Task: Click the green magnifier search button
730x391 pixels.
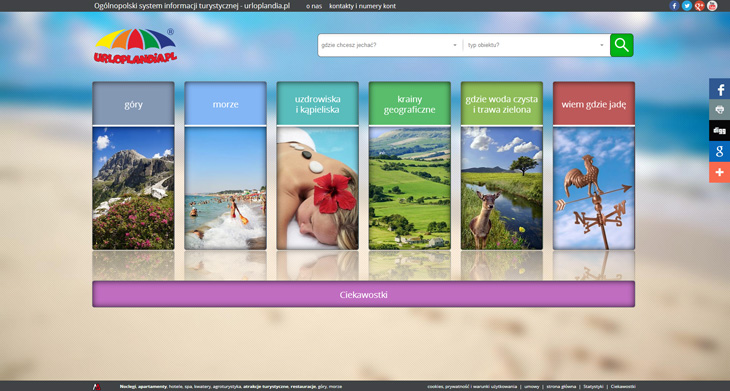Action: (x=622, y=45)
